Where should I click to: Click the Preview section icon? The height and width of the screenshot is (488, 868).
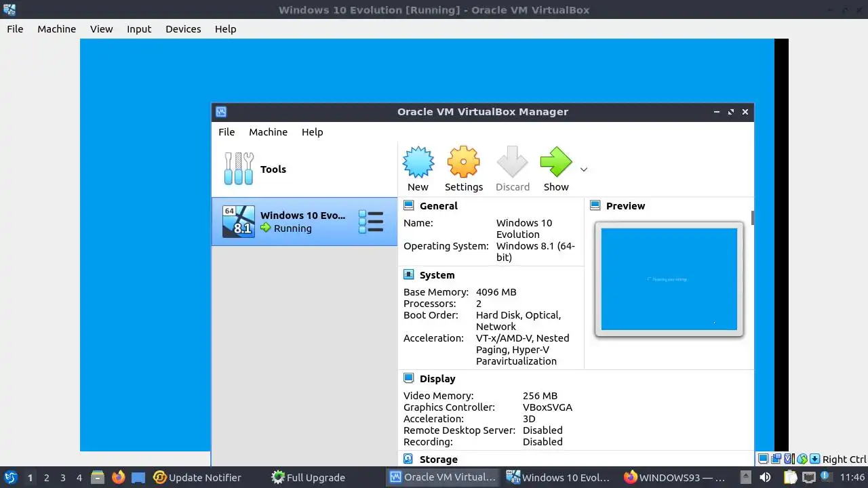[595, 205]
